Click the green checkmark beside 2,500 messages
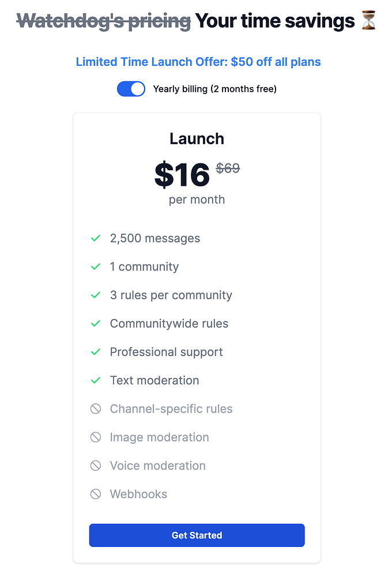The height and width of the screenshot is (577, 392). click(96, 238)
